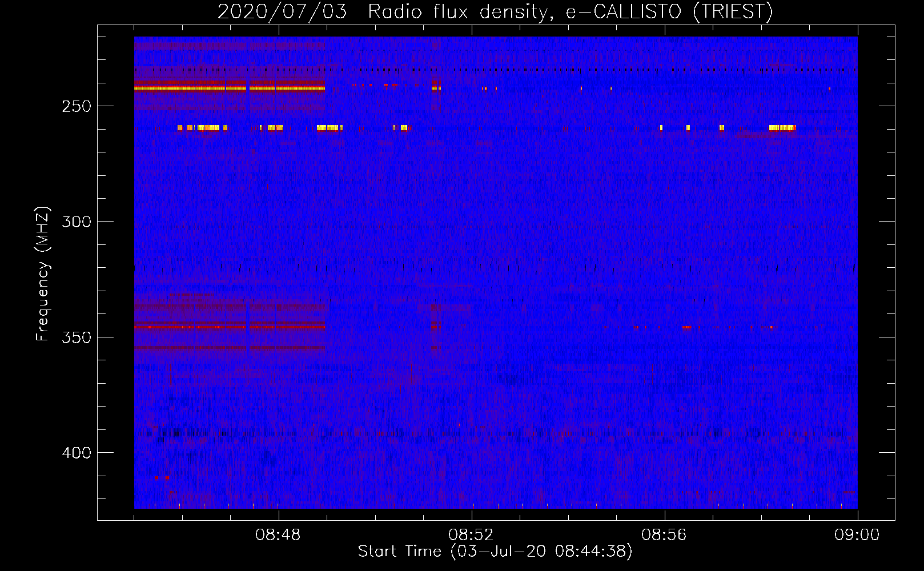Click the 300 frequency tick label

[x=77, y=222]
